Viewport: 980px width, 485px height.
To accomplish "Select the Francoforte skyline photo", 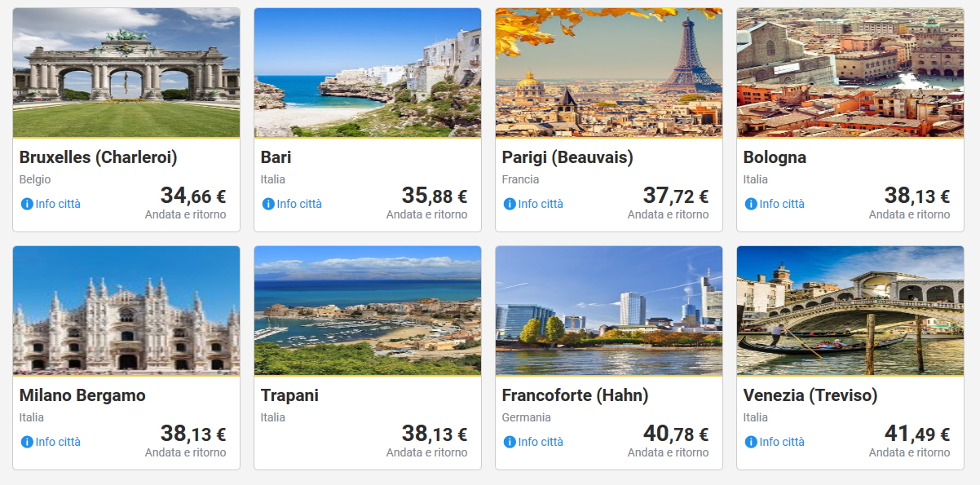I will click(x=609, y=311).
